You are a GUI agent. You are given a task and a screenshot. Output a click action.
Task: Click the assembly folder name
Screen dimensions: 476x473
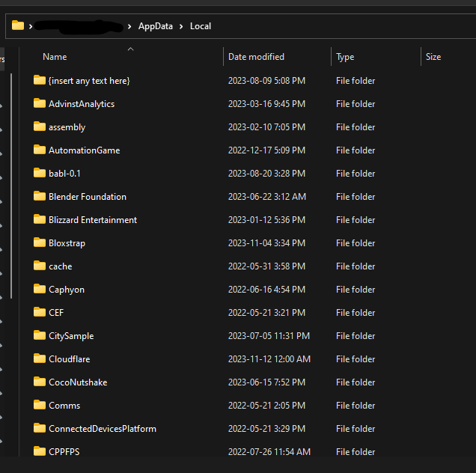(67, 127)
